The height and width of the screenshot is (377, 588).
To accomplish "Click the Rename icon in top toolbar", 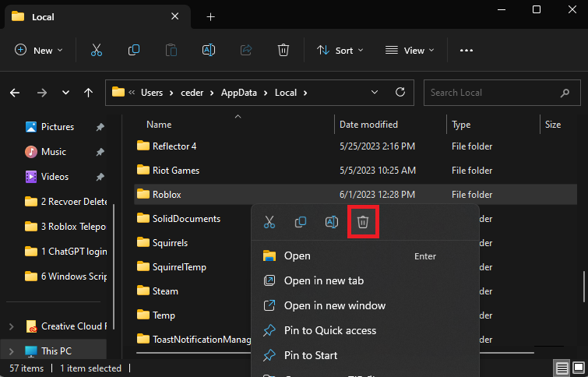I will click(209, 50).
